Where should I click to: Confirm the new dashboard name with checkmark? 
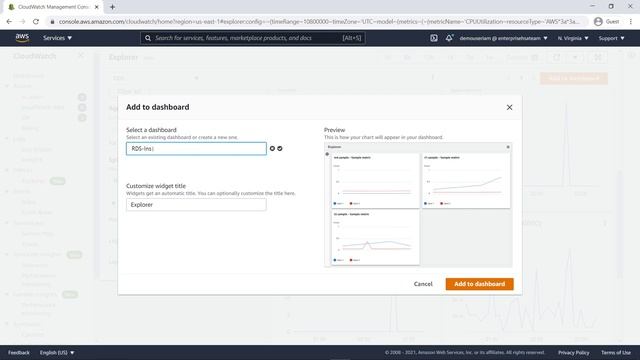coord(280,149)
